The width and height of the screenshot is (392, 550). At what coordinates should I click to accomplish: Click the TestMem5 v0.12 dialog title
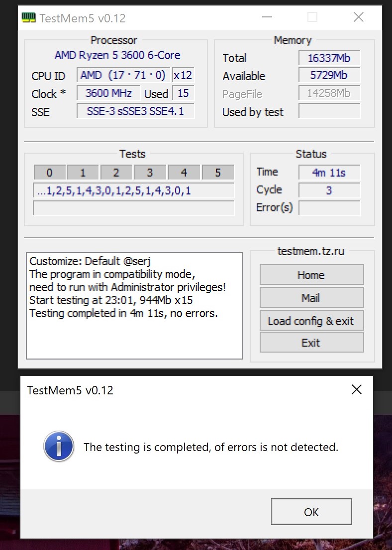click(x=70, y=390)
